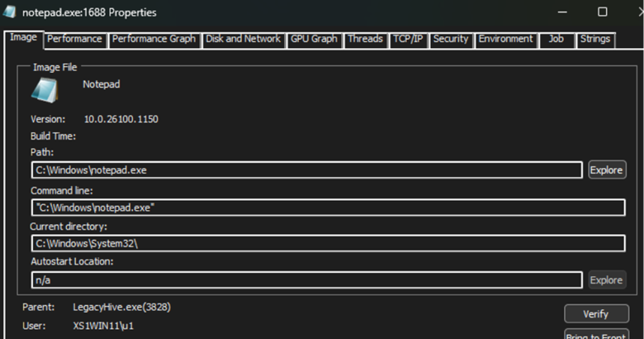Select the Strings tab
Viewport: 644px width, 339px height.
(x=595, y=40)
